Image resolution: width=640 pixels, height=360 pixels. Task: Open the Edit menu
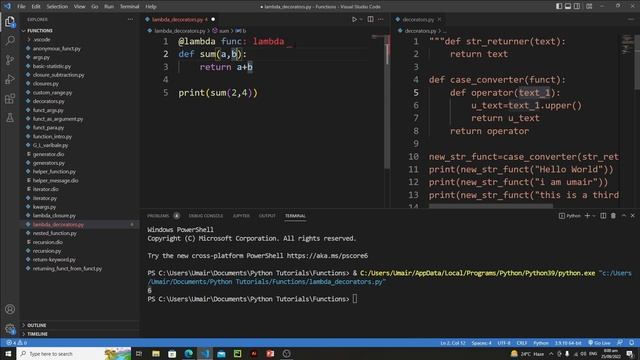36,7
